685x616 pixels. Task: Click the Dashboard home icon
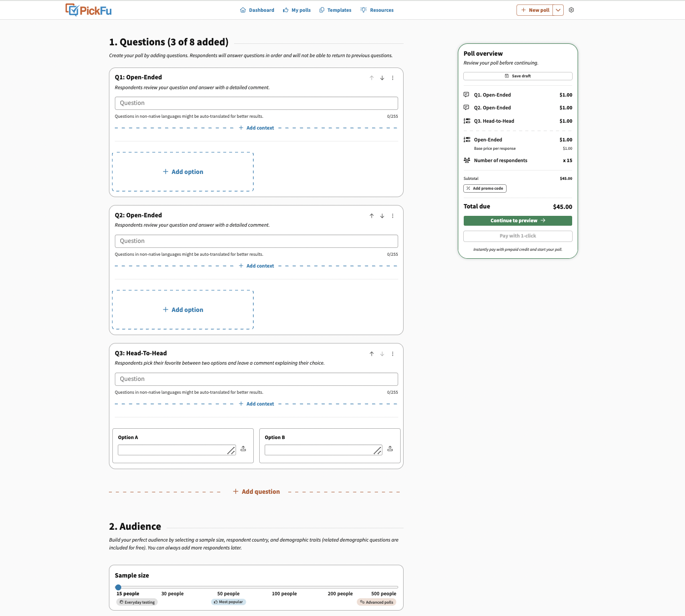pos(242,10)
